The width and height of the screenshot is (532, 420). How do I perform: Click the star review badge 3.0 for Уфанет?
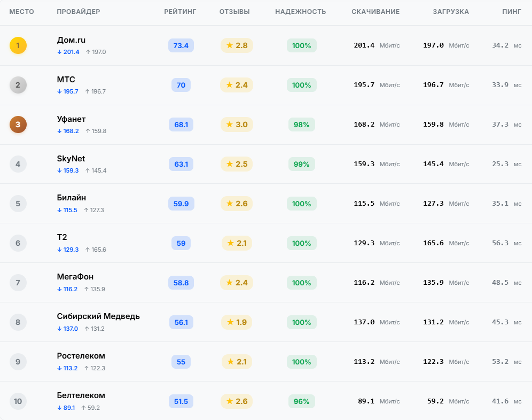pyautogui.click(x=237, y=125)
